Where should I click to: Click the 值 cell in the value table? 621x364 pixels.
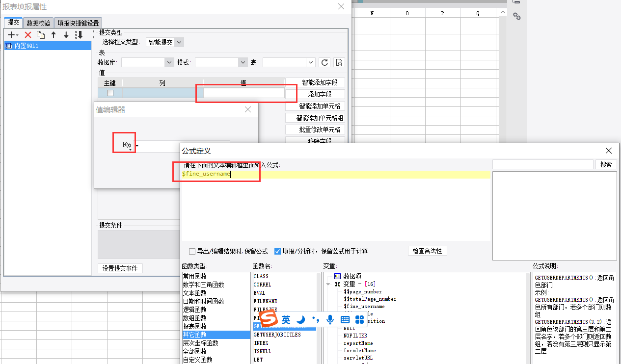(x=243, y=93)
